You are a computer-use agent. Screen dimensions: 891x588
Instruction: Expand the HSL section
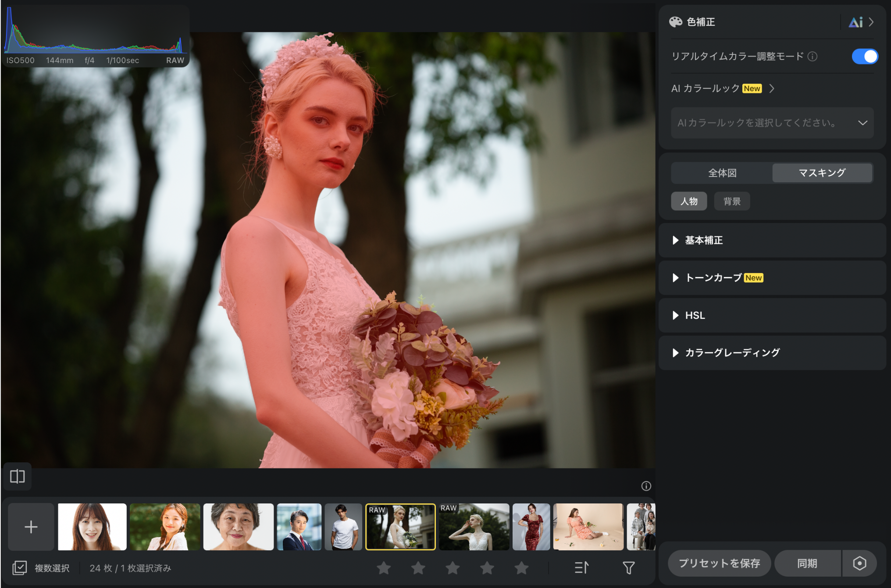[x=772, y=315]
